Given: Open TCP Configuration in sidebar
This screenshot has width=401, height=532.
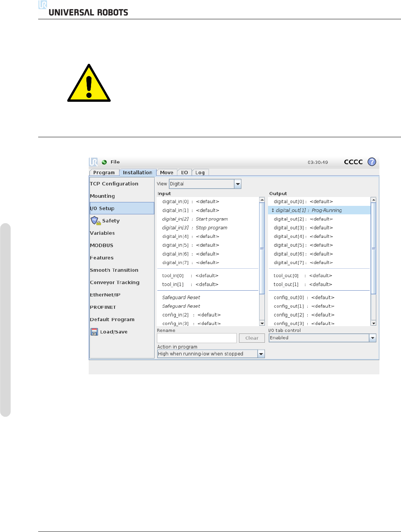Looking at the screenshot, I should [122, 184].
